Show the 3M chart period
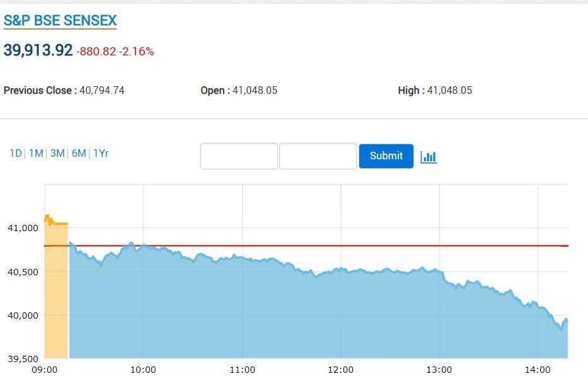Image resolution: width=588 pixels, height=381 pixels. [x=57, y=153]
